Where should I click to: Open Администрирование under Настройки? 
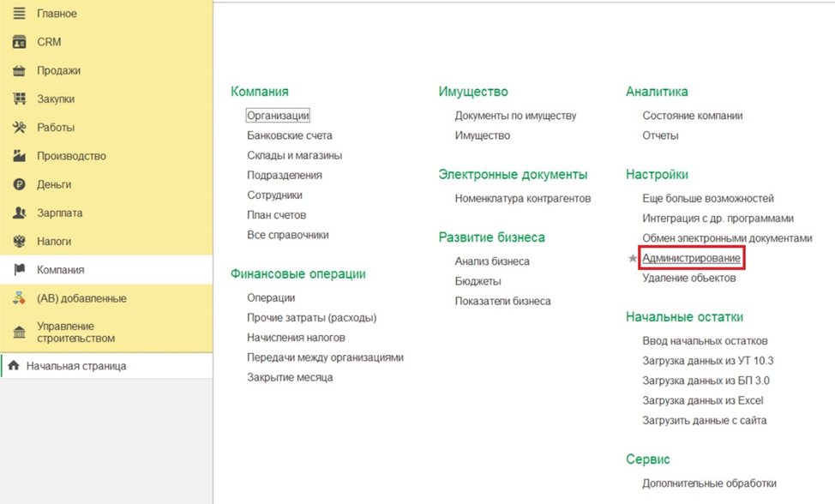[x=691, y=258]
